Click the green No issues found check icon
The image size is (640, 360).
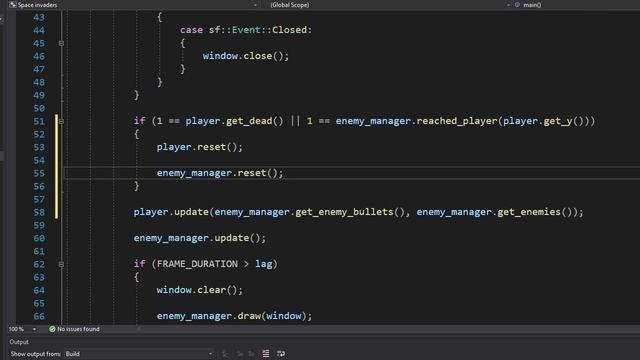click(52, 329)
